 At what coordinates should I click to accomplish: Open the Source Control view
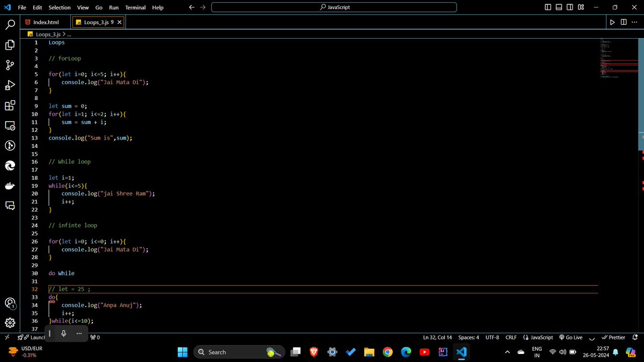coord(10,65)
